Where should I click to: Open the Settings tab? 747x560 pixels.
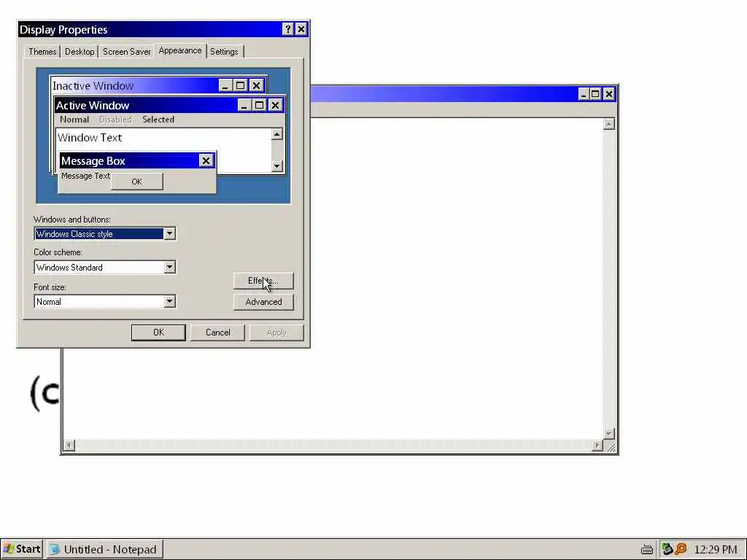(224, 52)
